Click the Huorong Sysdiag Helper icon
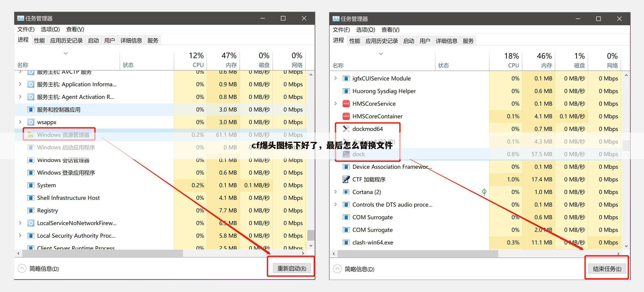 point(346,91)
